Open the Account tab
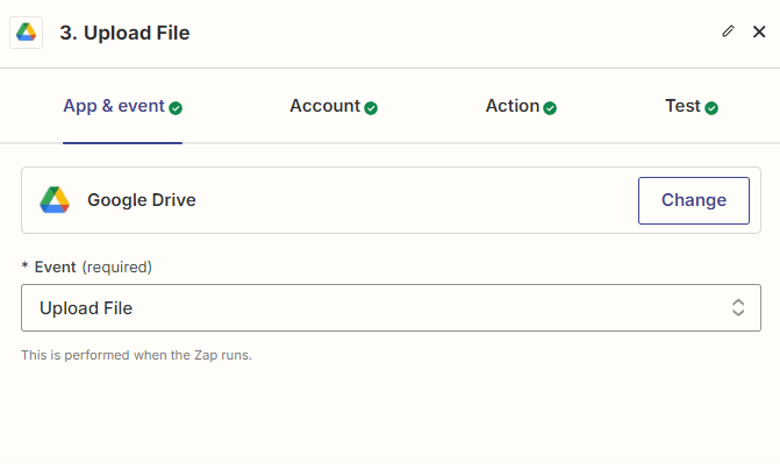The width and height of the screenshot is (780, 465). [333, 106]
